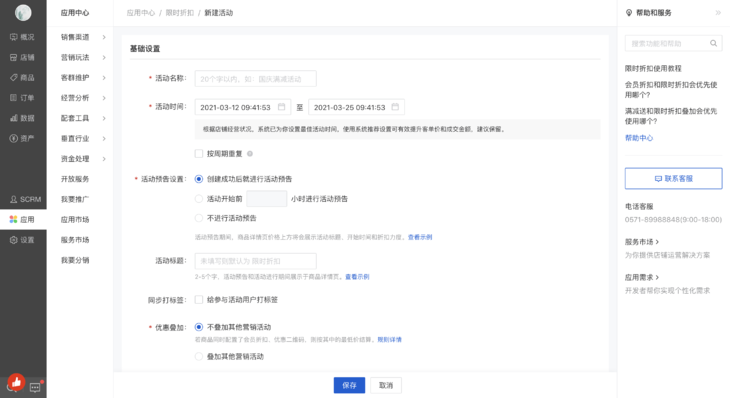This screenshot has width=730, height=398.
Task: Click the 应用中心 sidebar heading
Action: coord(75,13)
